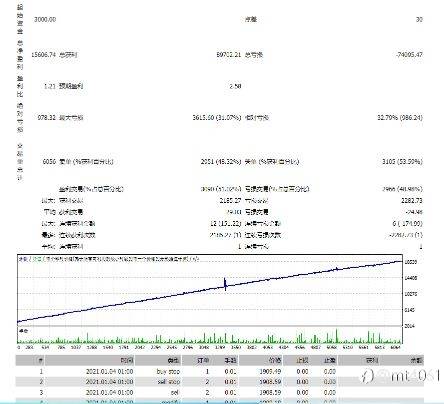Select short positions value 2951 (48.32%)
Image resolution: width=444 pixels, height=404 pixels.
tap(221, 162)
